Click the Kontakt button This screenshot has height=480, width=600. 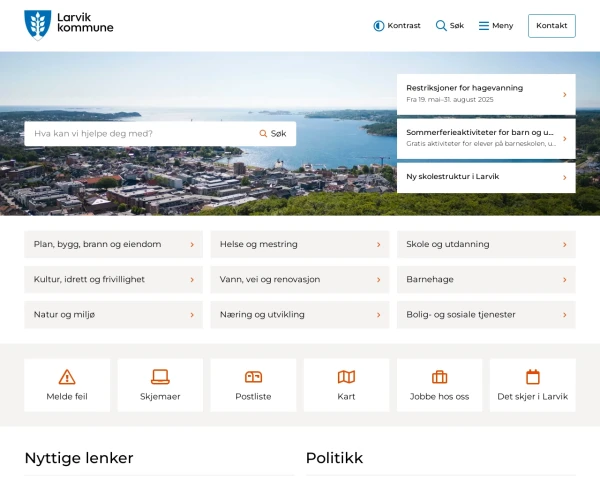pos(551,26)
